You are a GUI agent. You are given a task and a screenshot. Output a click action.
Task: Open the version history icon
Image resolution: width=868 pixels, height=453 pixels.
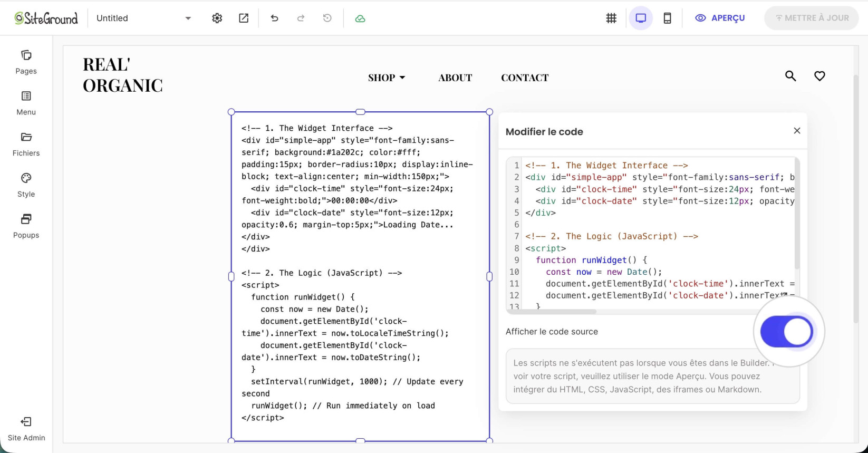[x=327, y=18]
